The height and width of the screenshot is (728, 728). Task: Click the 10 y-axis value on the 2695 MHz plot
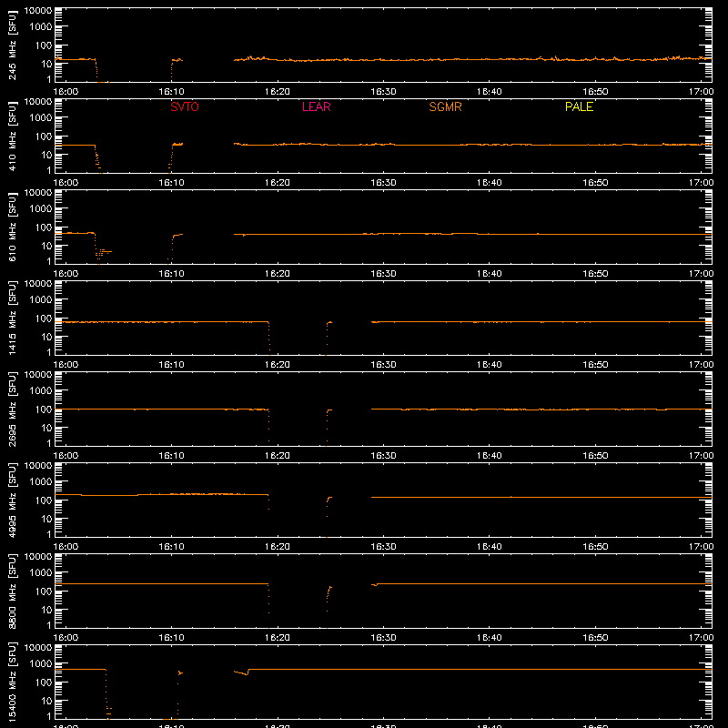coord(46,428)
